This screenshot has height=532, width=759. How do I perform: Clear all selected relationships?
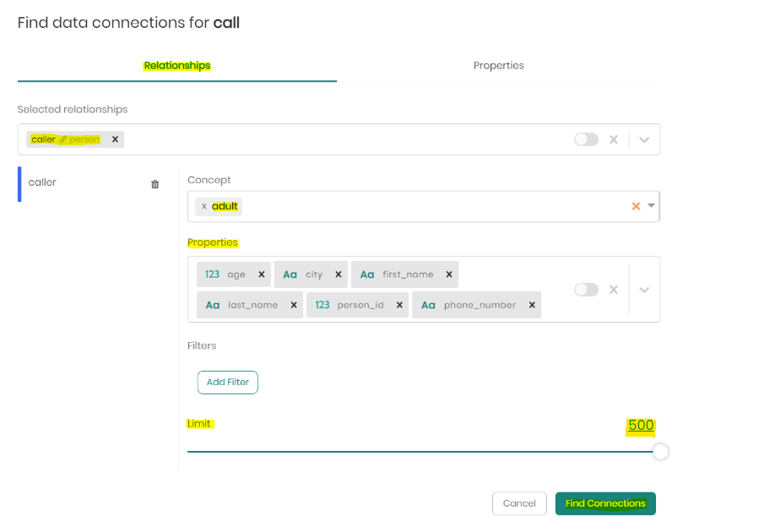(x=614, y=139)
